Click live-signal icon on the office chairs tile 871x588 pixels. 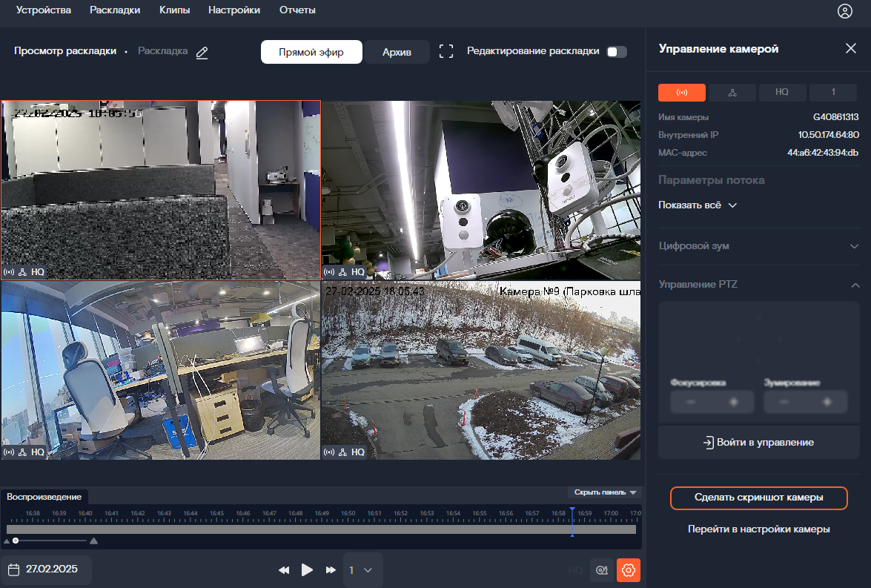point(9,452)
